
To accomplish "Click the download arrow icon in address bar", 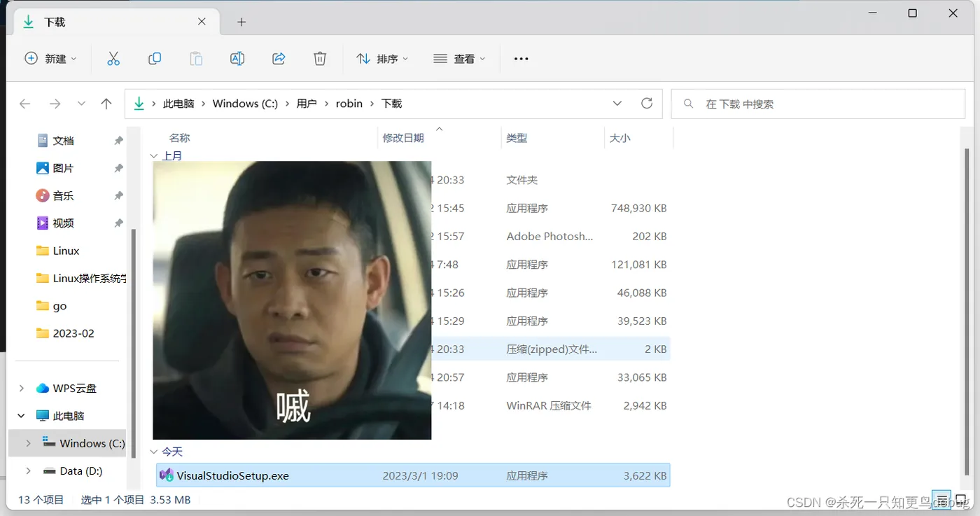I will click(x=139, y=104).
